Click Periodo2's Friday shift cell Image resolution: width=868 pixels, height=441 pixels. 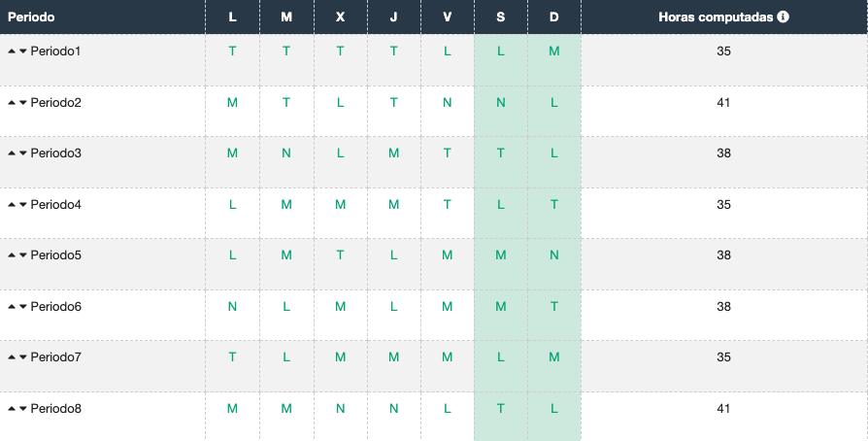(x=447, y=102)
